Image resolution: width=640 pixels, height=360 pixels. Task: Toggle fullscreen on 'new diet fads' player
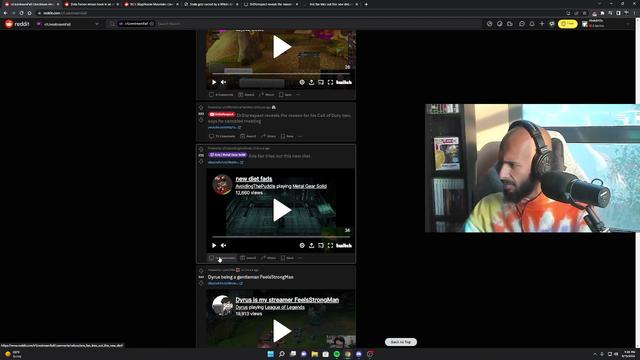point(330,245)
